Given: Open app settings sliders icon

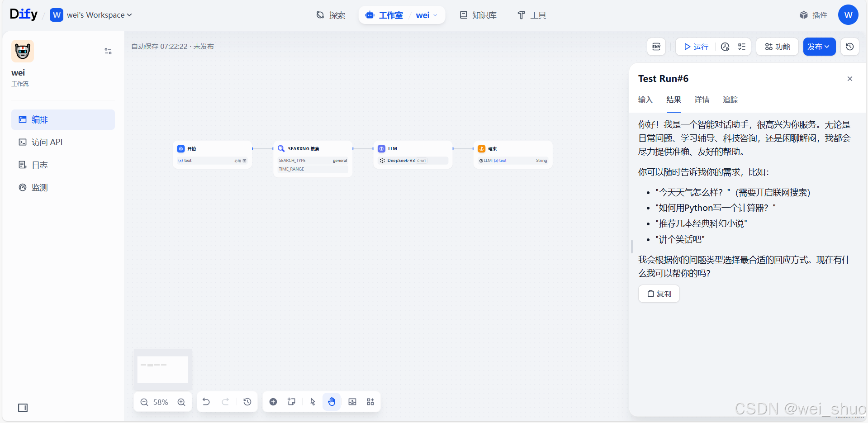Looking at the screenshot, I should (108, 51).
